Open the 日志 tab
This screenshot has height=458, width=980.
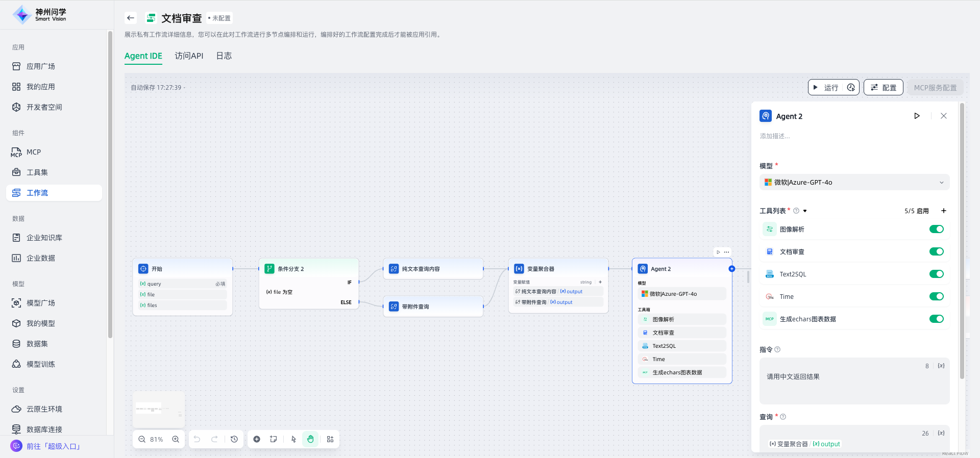point(224,56)
